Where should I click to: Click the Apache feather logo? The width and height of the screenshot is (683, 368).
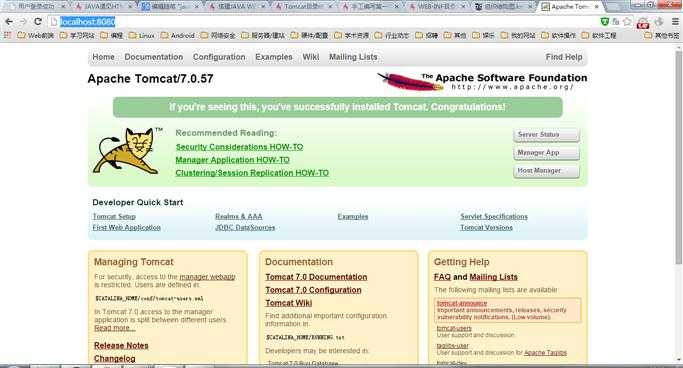[409, 81]
